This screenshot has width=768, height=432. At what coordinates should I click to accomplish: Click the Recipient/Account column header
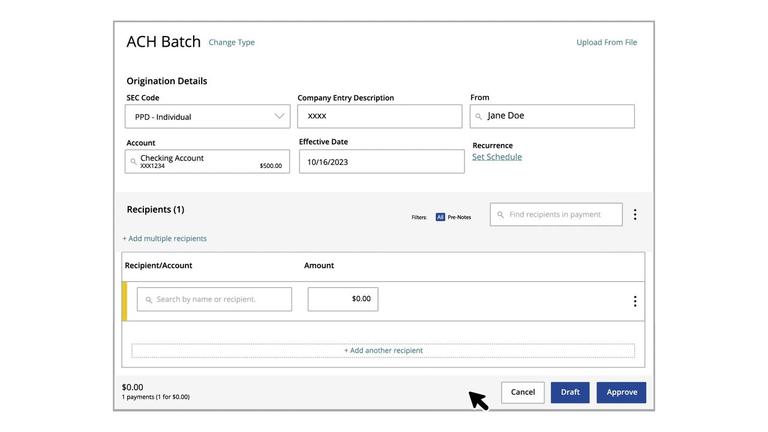click(x=158, y=265)
